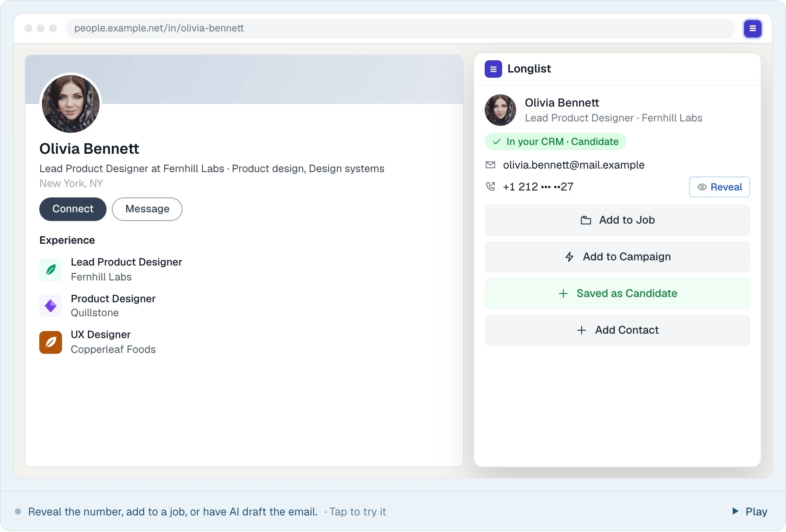Click the Add Contact button
Viewport: 786px width, 532px height.
(x=617, y=330)
